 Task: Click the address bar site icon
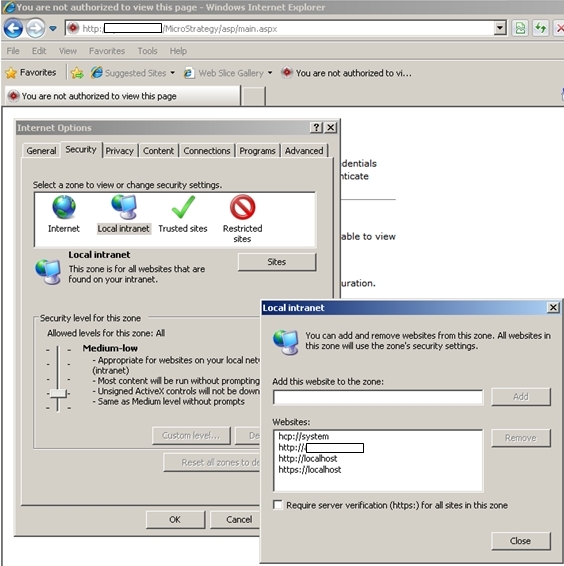click(x=73, y=28)
